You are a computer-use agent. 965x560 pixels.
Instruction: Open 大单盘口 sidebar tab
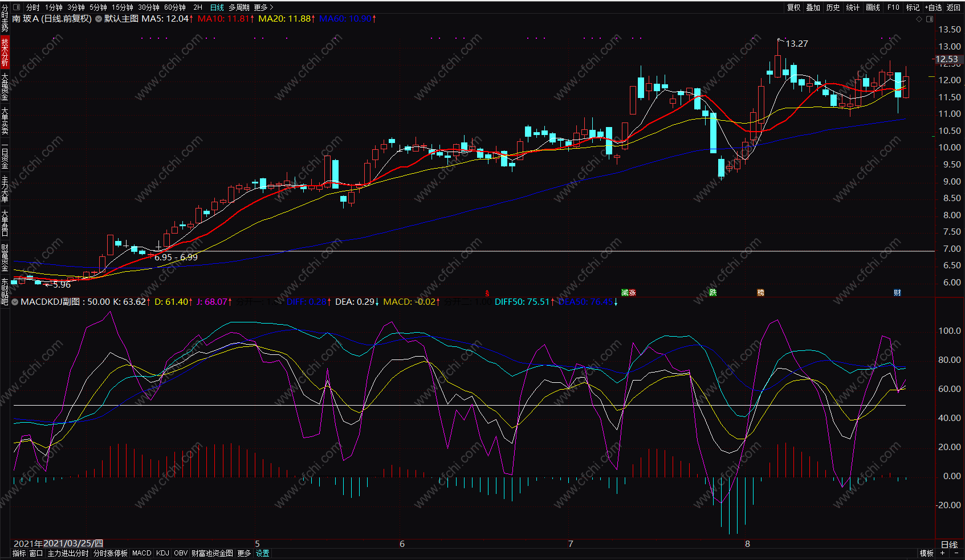(5, 223)
